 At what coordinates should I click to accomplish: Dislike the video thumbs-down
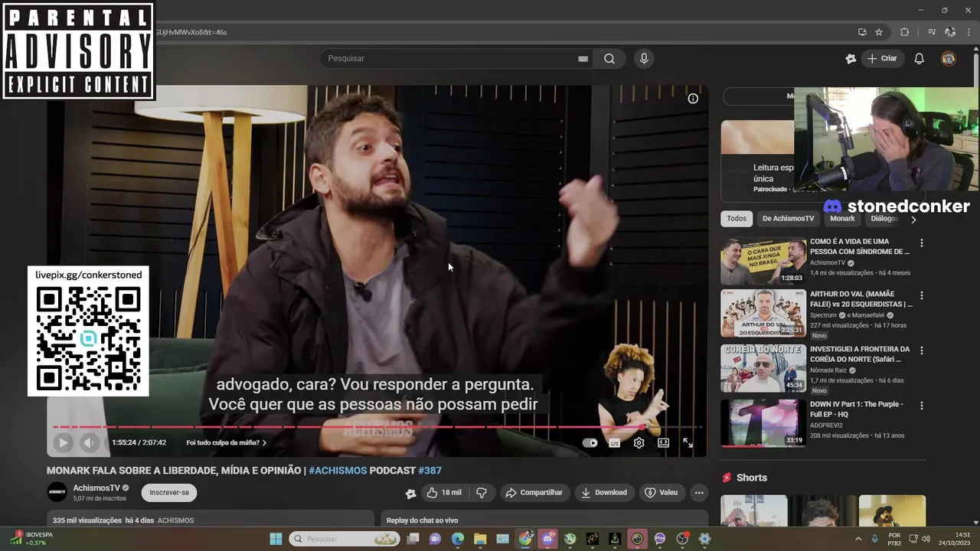point(482,493)
